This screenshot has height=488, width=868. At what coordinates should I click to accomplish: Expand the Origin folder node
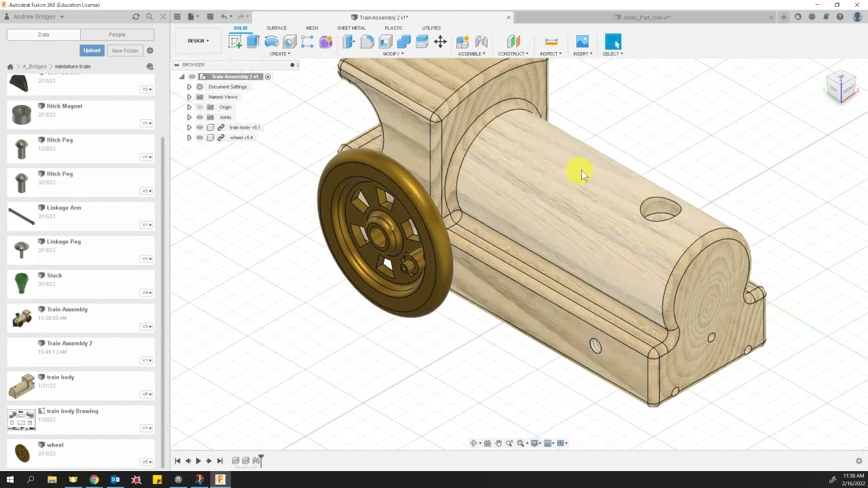pyautogui.click(x=189, y=107)
